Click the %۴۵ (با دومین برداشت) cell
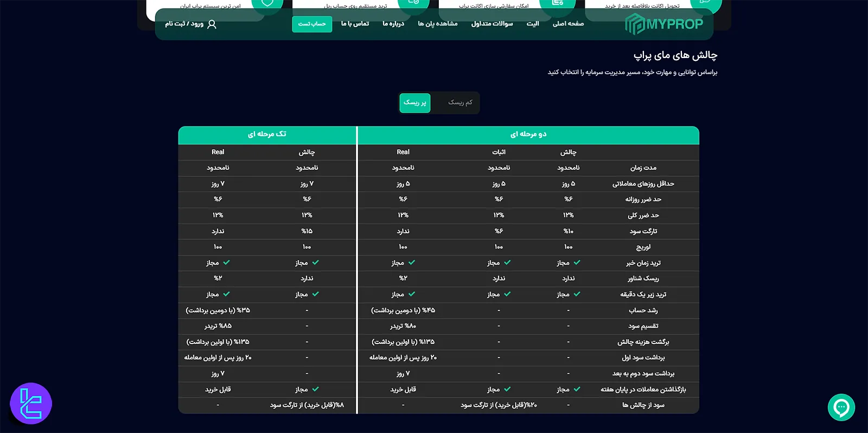Image resolution: width=868 pixels, height=433 pixels. (403, 310)
